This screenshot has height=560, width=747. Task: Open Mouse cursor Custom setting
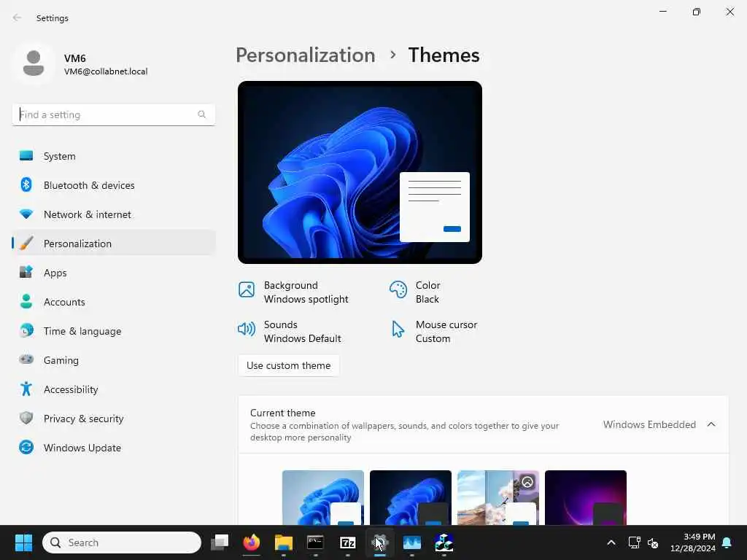(433, 332)
